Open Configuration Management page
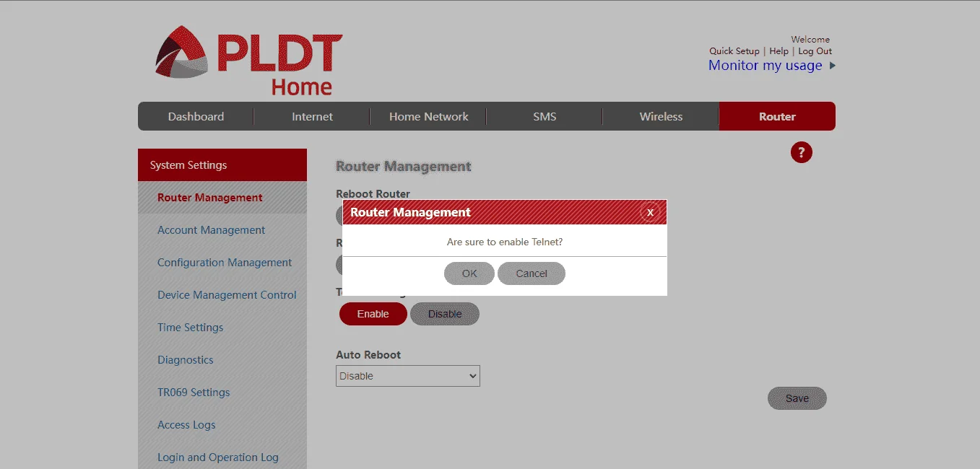Screen dimensions: 980x469 pyautogui.click(x=225, y=263)
